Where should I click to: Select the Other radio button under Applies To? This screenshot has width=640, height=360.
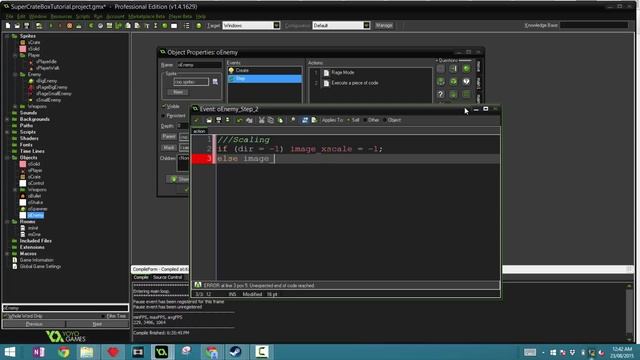pyautogui.click(x=365, y=120)
